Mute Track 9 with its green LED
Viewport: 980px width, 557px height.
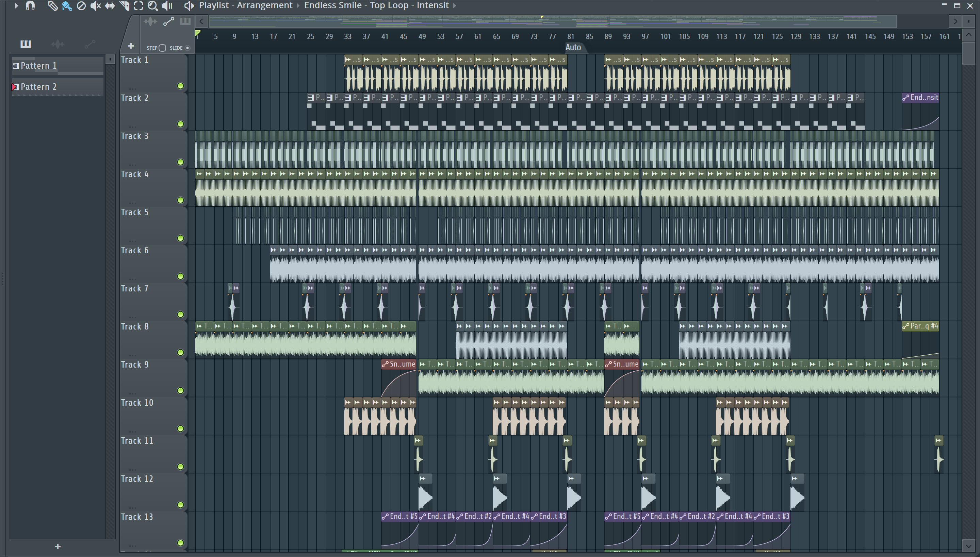tap(180, 391)
